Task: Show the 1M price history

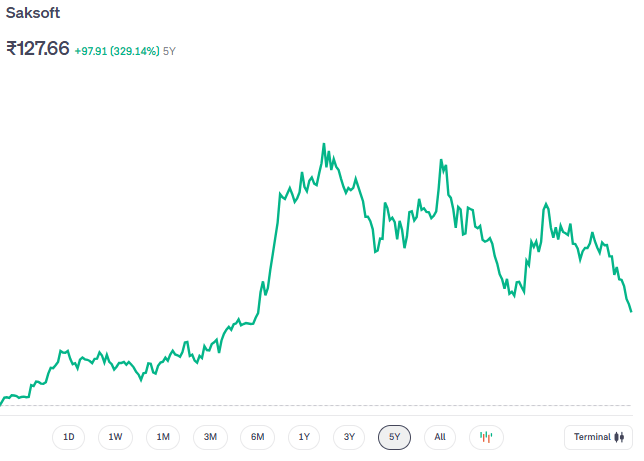Action: [163, 437]
